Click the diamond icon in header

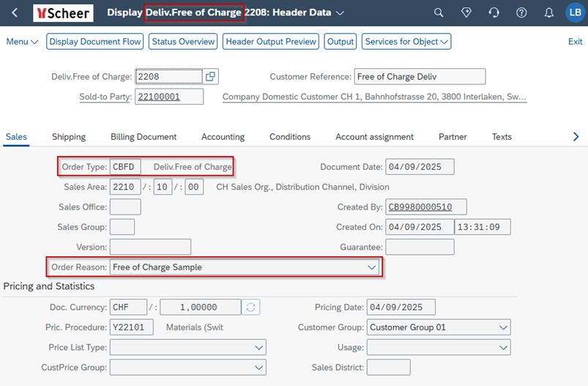point(466,12)
